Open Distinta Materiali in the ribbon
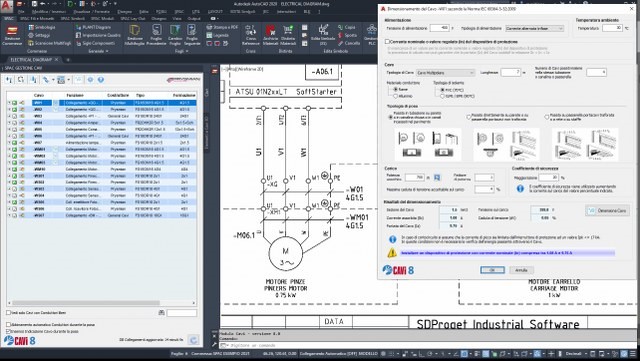The height and width of the screenshot is (361, 640). (288, 35)
